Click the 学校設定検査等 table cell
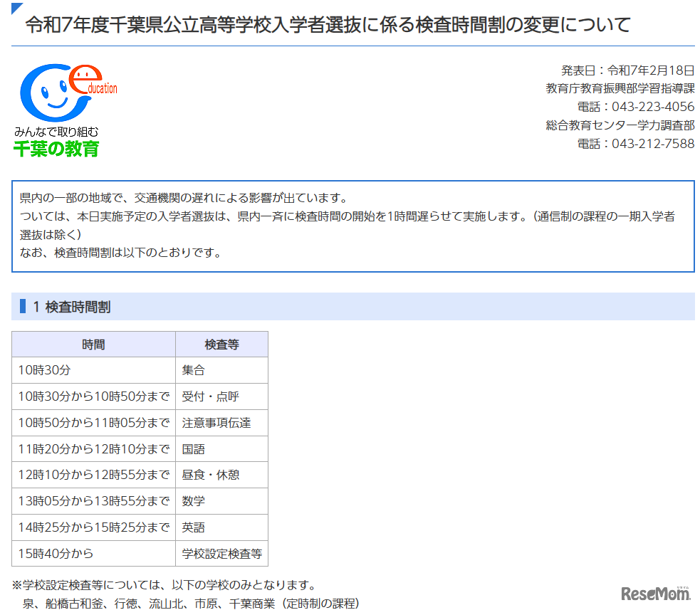The height and width of the screenshot is (610, 700). (221, 553)
